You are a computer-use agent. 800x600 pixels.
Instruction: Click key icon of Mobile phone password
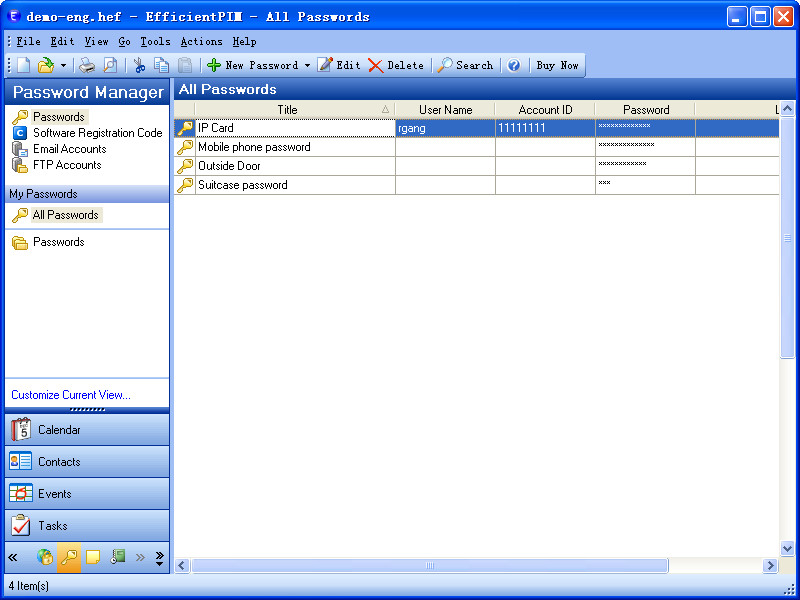[185, 147]
